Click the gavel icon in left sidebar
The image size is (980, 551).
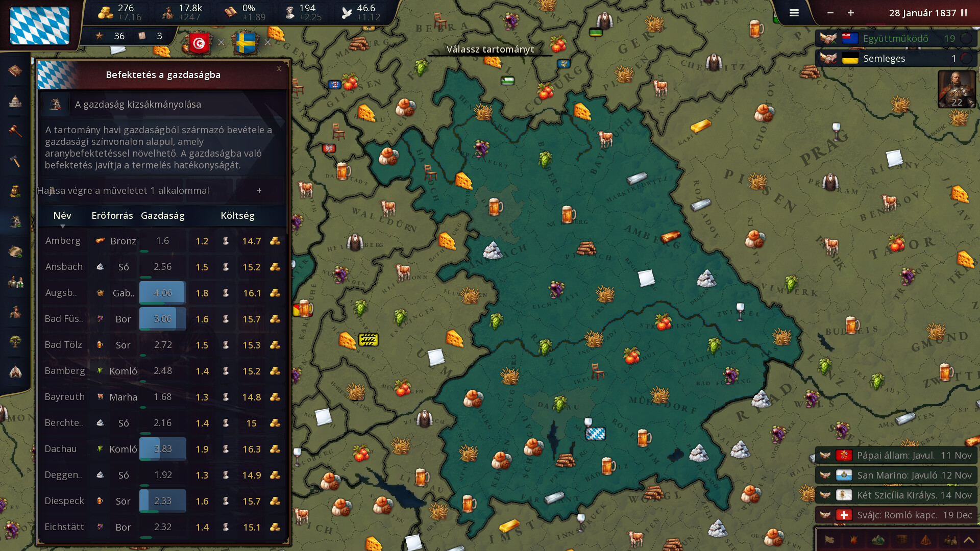coord(15,131)
